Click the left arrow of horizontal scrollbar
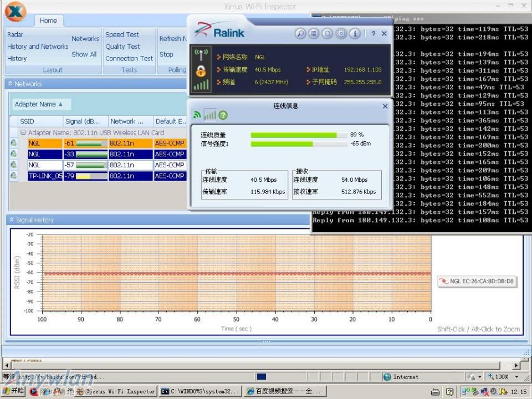Screen dimensions: 532x399 tap(7, 365)
